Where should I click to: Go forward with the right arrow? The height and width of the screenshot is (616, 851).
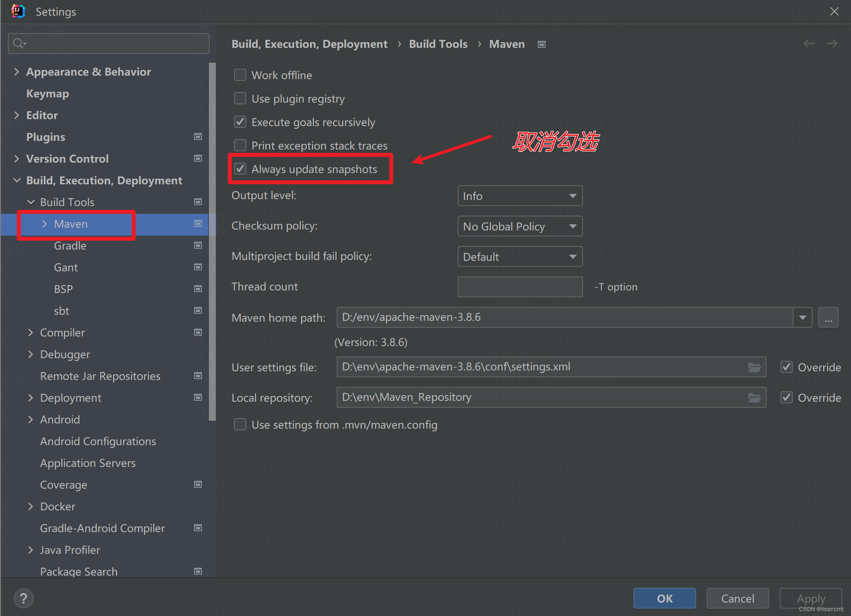click(832, 43)
